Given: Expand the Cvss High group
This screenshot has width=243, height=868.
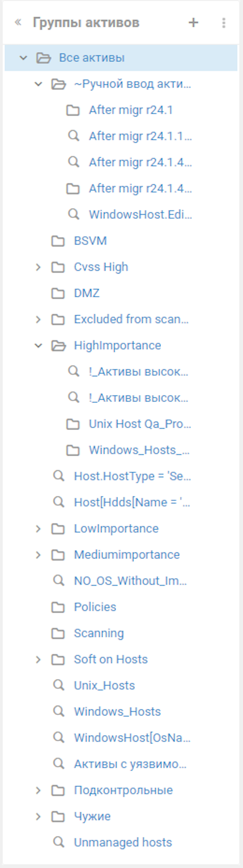Looking at the screenshot, I should point(38,267).
